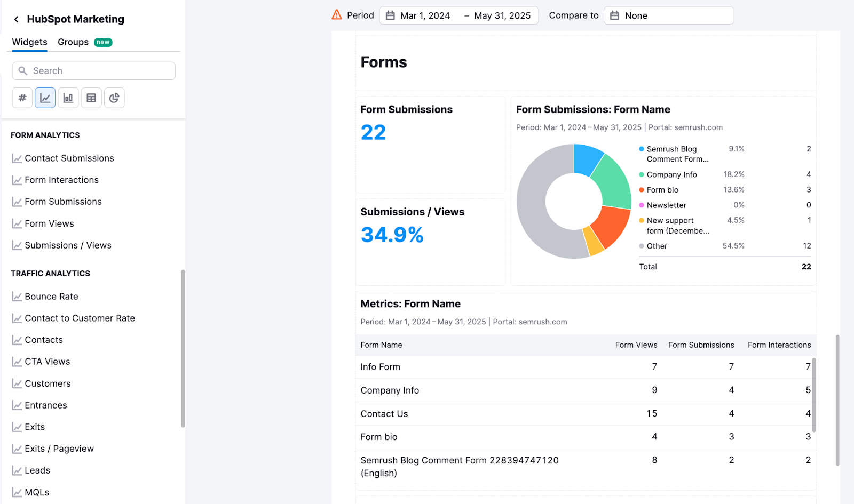The image size is (854, 504).
Task: Toggle the MQLs widget on
Action: pos(37,492)
